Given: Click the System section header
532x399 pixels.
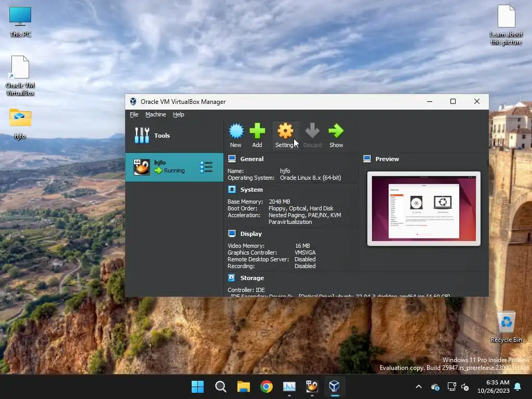Looking at the screenshot, I should coord(251,190).
